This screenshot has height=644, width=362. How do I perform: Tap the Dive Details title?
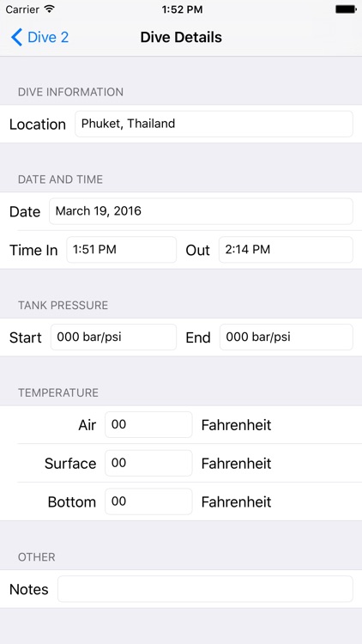click(181, 38)
